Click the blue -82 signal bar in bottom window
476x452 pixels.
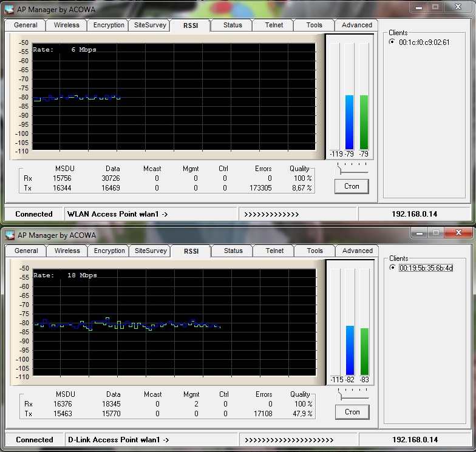point(350,350)
